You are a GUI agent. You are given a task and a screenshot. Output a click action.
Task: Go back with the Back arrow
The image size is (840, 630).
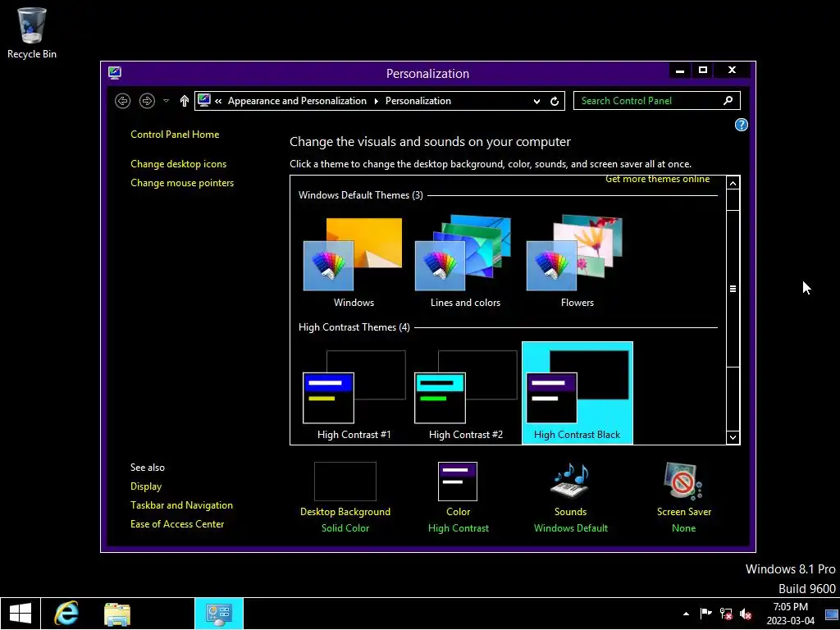pos(123,101)
